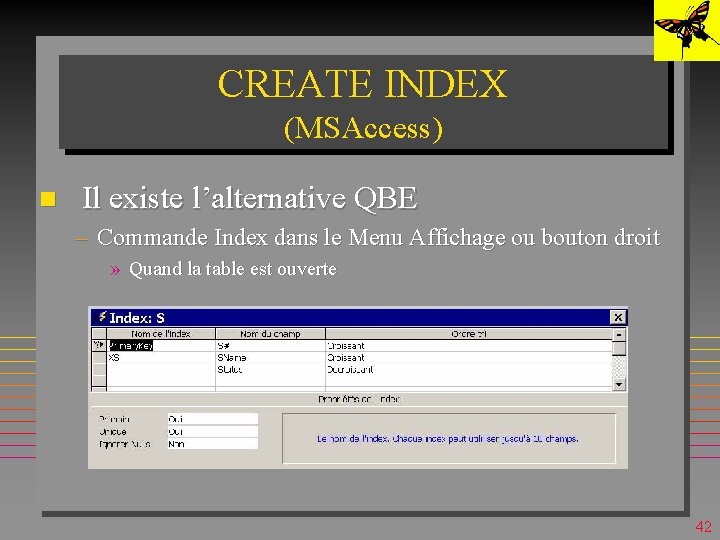Click the row selector with the key icon
This screenshot has width=720, height=540.
(99, 346)
